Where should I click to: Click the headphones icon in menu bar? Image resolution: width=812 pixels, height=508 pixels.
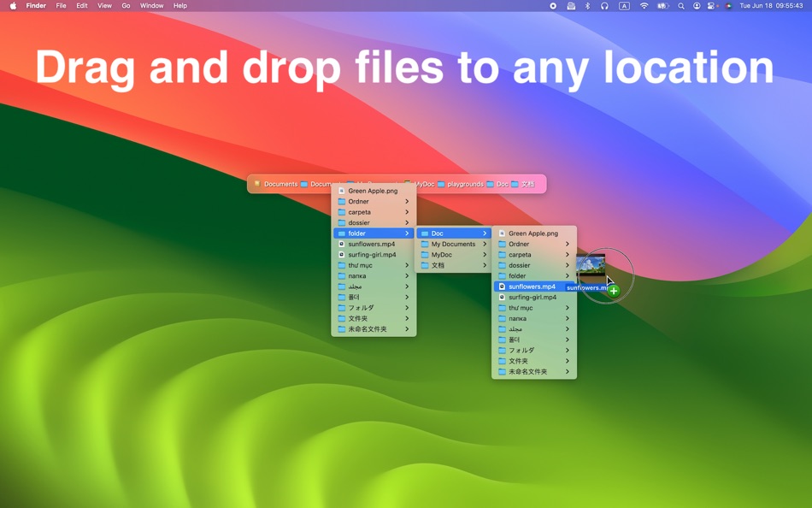point(604,6)
